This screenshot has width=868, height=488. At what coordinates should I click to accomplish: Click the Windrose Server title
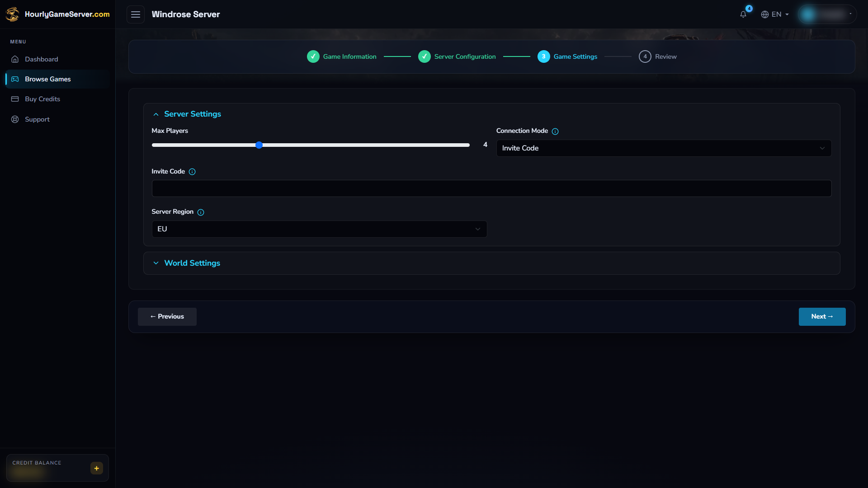(186, 14)
